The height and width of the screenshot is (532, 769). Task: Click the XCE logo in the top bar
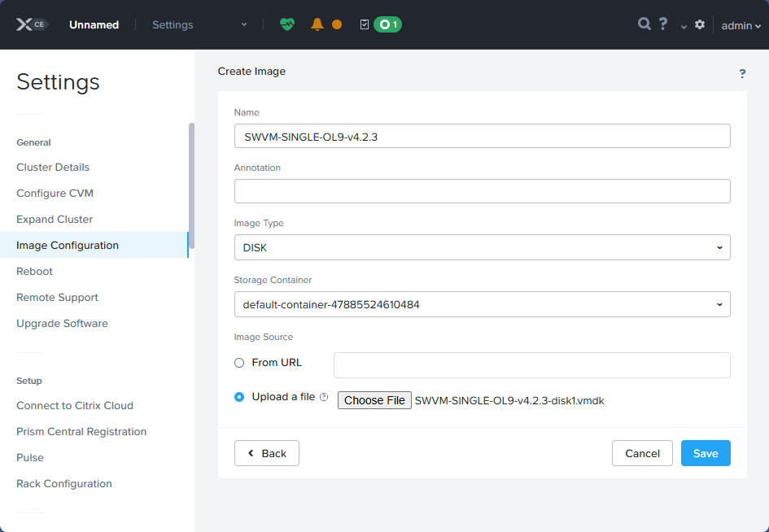(x=31, y=24)
